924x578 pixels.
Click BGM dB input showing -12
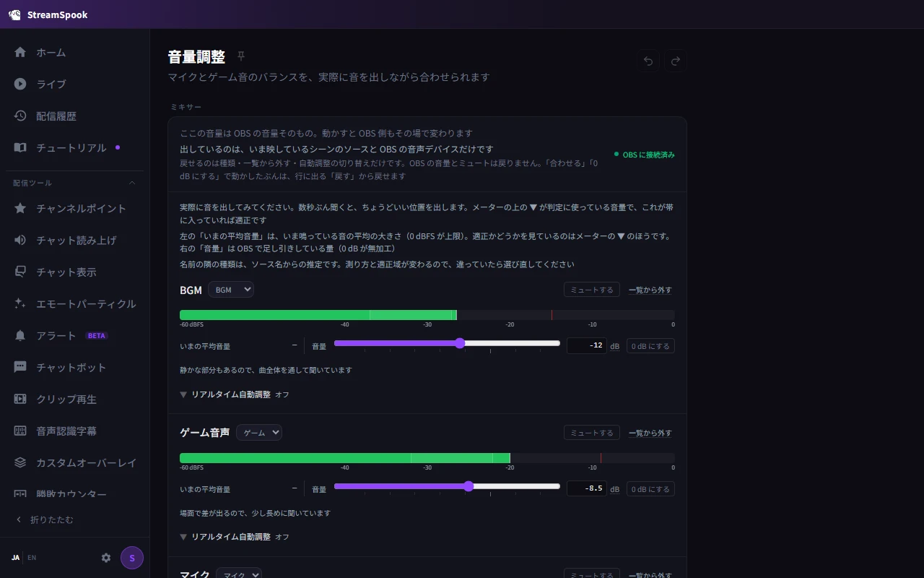587,346
